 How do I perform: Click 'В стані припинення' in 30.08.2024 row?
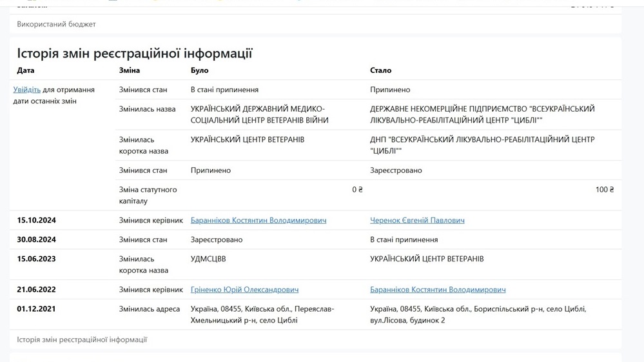click(x=404, y=239)
